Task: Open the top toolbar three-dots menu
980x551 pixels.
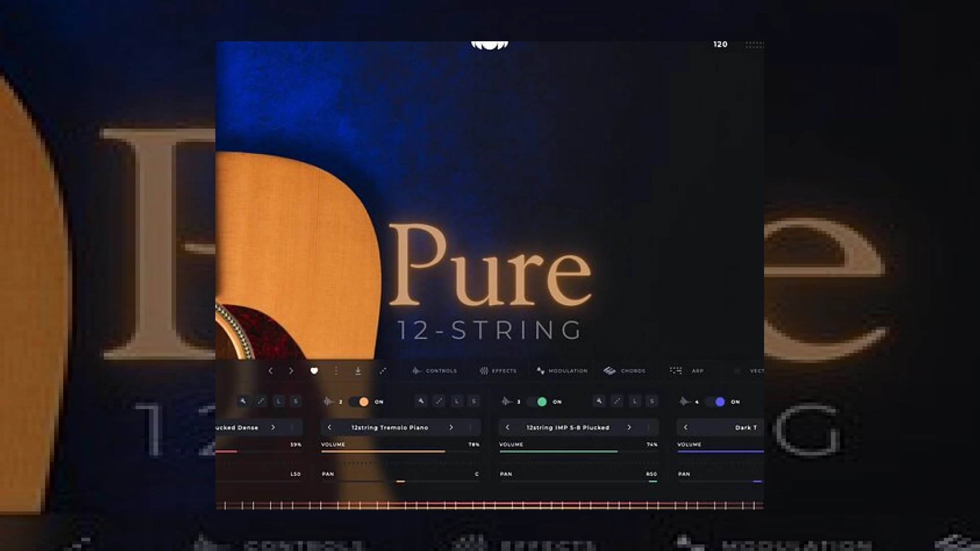Action: (x=336, y=371)
